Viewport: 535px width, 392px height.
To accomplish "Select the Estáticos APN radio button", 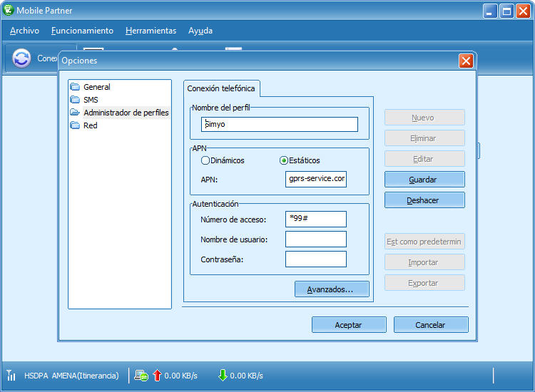I will coord(283,160).
